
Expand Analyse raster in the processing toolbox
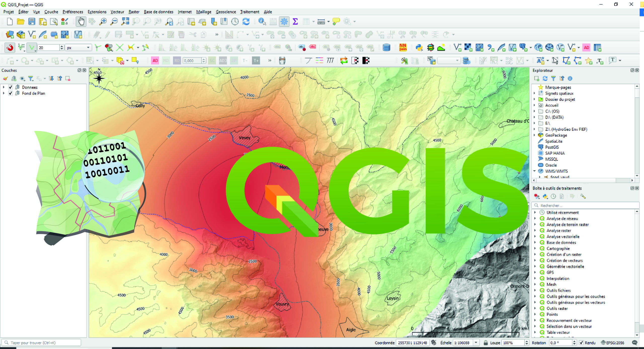coord(535,230)
